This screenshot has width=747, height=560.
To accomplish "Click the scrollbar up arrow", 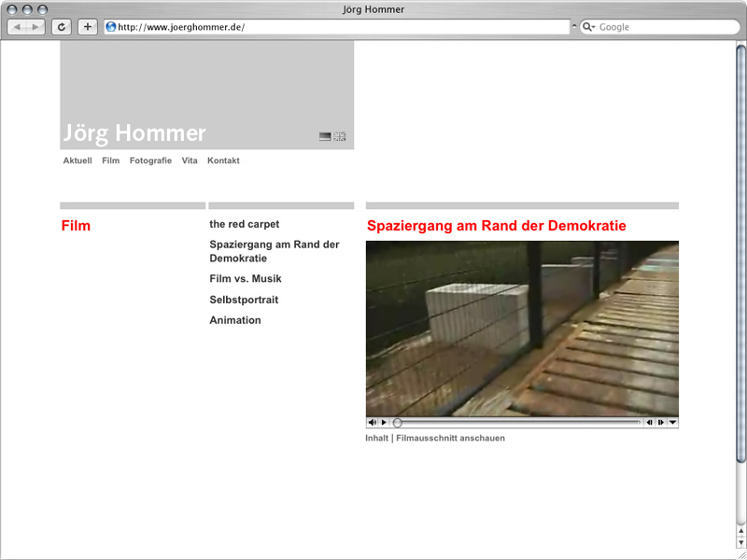I will (740, 532).
